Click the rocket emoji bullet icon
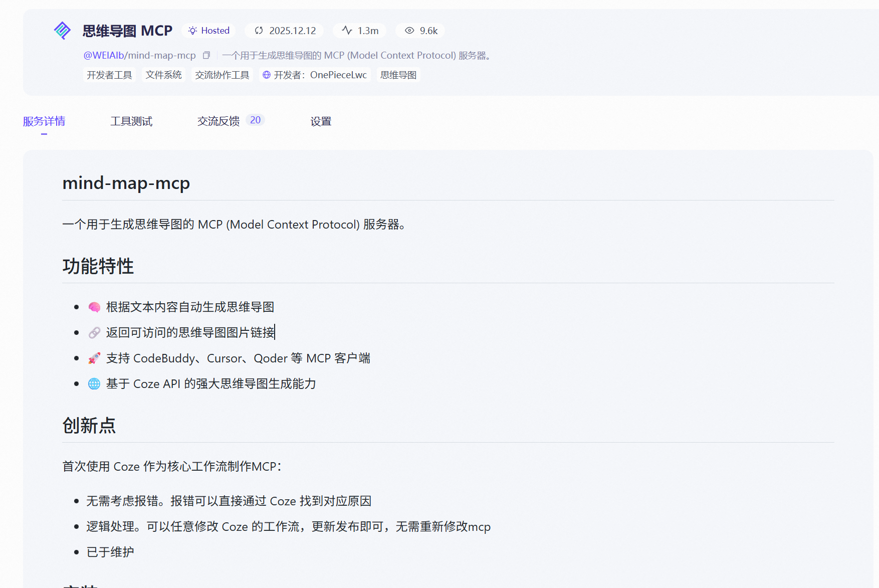Screen dimensions: 879x588 click(x=94, y=358)
